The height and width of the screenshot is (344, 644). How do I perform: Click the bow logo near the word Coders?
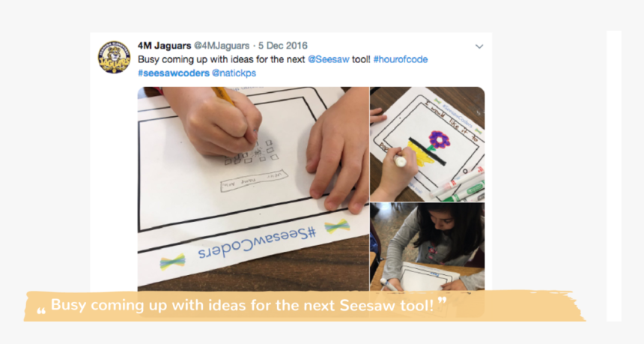172,262
